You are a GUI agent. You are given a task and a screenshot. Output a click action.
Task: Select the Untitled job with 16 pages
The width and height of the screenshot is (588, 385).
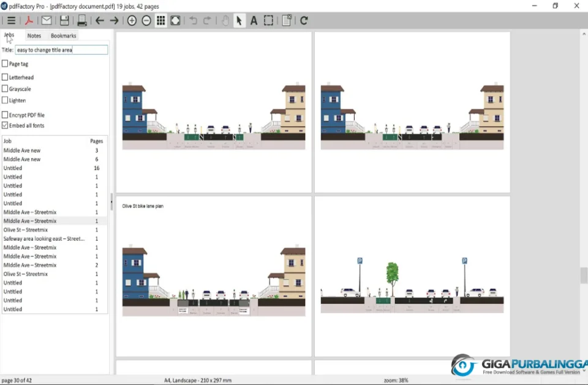(55, 168)
